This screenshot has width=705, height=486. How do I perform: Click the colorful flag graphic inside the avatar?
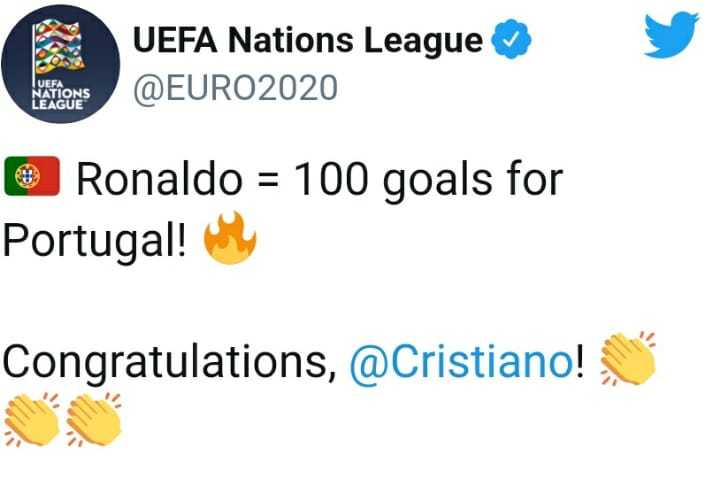point(59,49)
